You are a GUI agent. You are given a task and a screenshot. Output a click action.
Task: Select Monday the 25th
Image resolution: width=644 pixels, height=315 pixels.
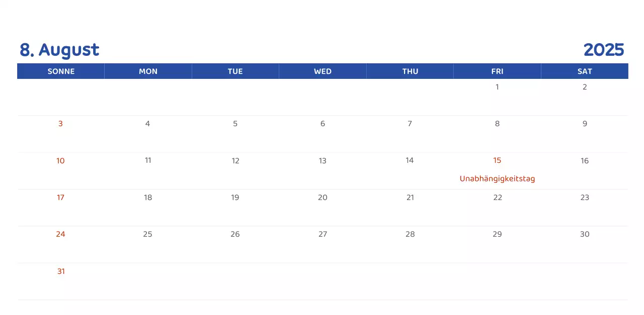(x=147, y=234)
